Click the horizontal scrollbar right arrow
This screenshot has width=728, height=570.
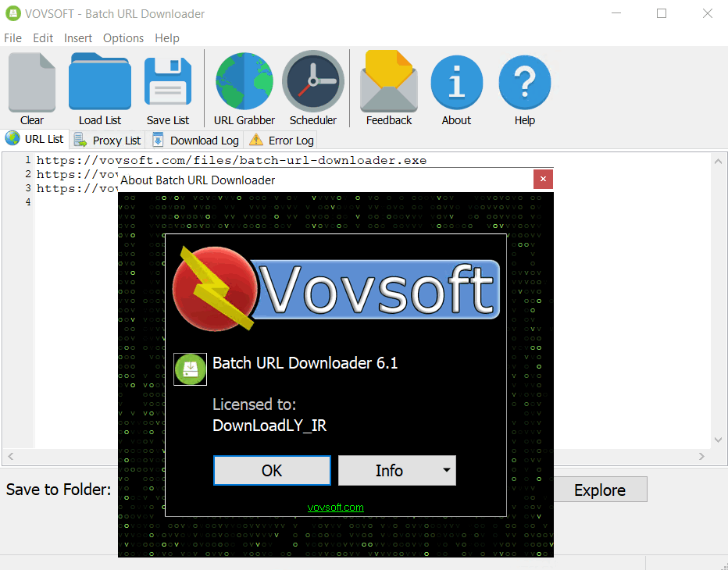click(701, 456)
